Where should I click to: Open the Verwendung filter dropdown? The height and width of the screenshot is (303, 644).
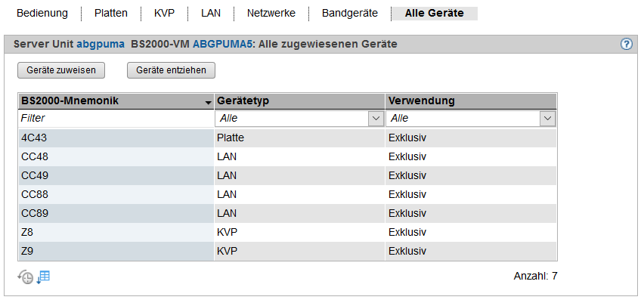(548, 119)
